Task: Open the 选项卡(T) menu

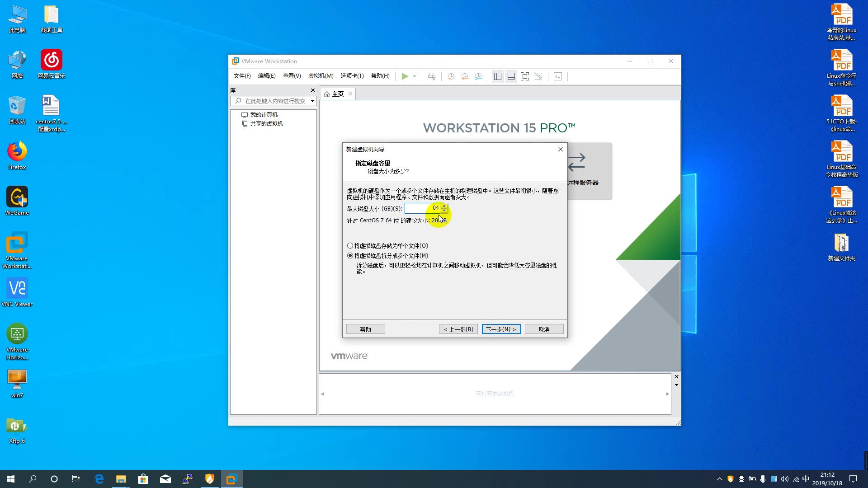Action: click(x=352, y=76)
